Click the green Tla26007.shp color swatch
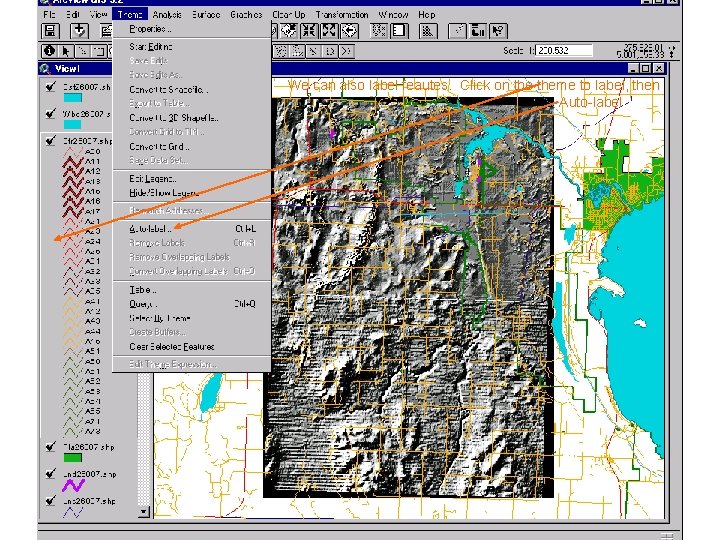 pos(72,459)
